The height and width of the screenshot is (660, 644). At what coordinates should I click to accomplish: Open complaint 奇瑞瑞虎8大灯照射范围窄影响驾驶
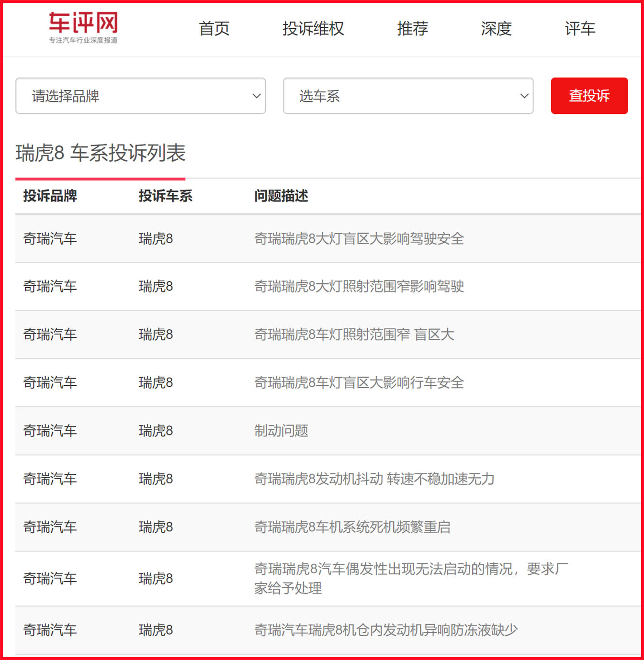coord(359,286)
